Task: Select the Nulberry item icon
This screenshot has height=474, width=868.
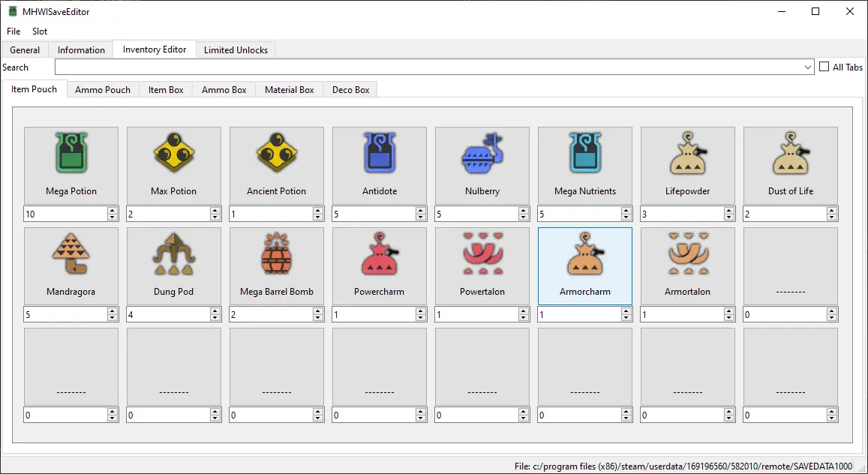Action: coord(482,153)
